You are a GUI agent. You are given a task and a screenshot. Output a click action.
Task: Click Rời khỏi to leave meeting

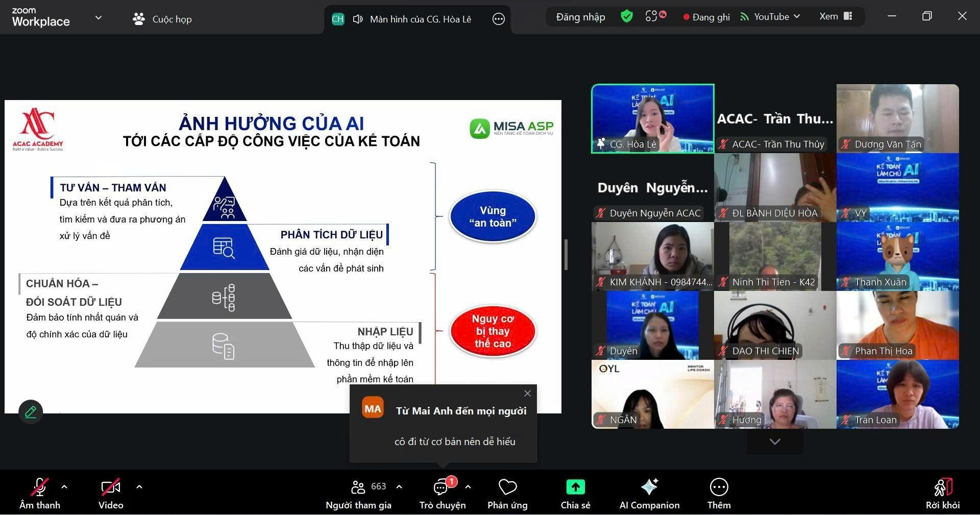click(x=943, y=493)
